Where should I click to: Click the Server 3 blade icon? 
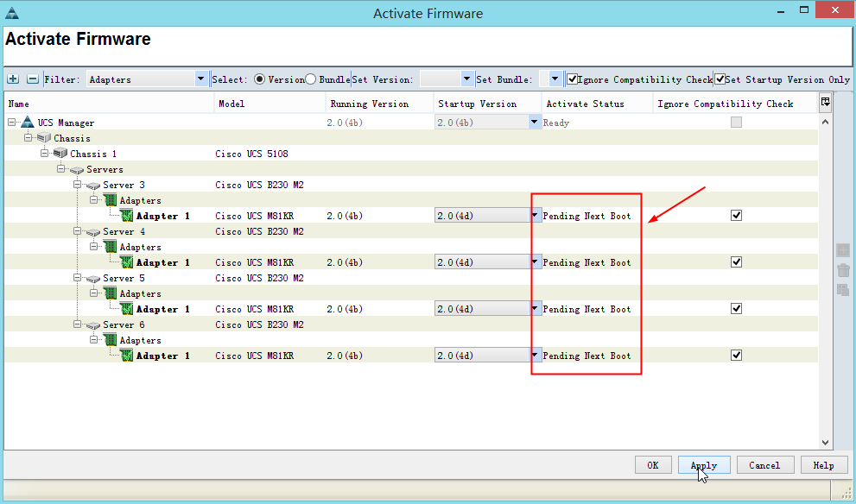point(92,186)
